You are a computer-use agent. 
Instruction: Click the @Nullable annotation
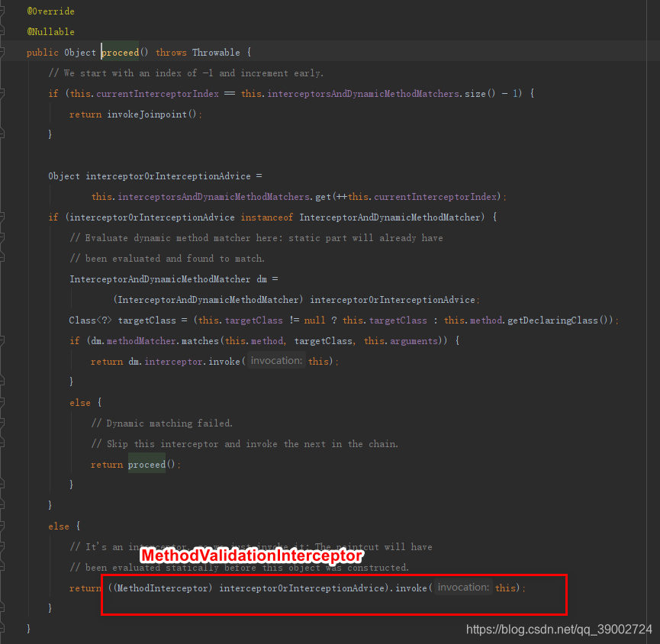point(50,32)
